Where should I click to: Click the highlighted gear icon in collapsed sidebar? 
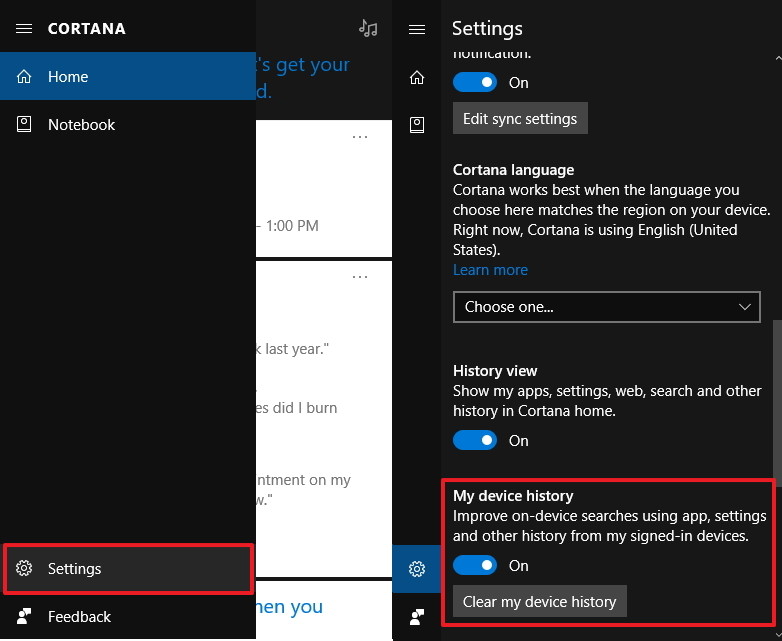click(x=417, y=569)
